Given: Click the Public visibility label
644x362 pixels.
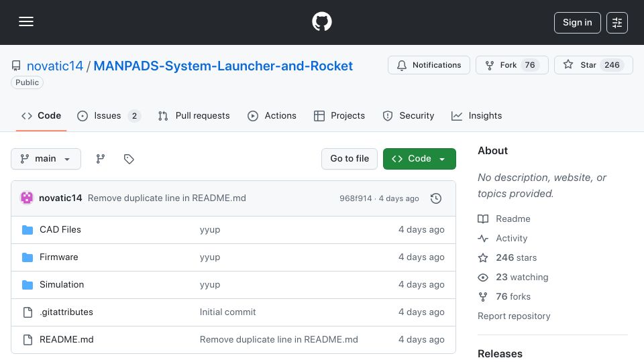Looking at the screenshot, I should (x=27, y=82).
